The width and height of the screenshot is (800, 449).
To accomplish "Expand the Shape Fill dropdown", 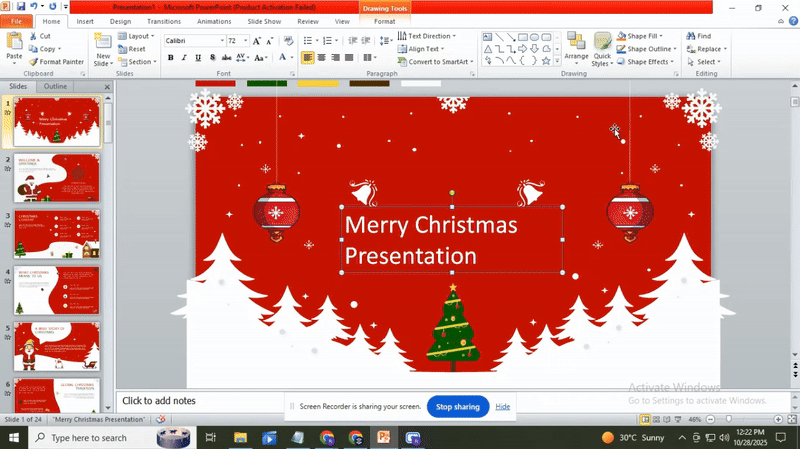I will pos(643,36).
